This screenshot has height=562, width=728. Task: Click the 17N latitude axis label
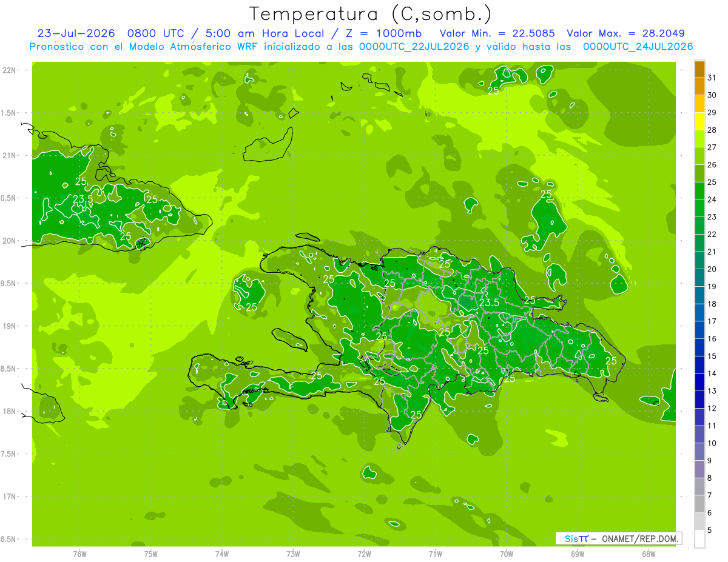pos(9,497)
